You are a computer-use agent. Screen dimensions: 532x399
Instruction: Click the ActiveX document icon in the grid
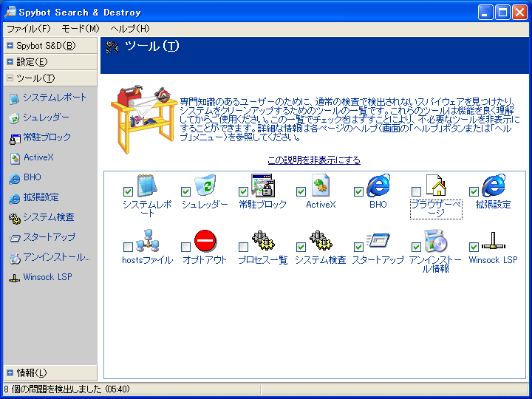tap(321, 185)
